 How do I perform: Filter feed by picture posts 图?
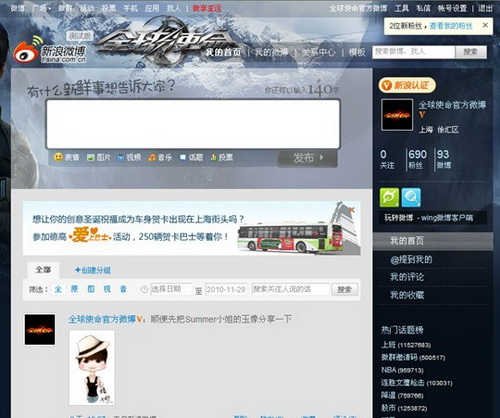point(91,289)
